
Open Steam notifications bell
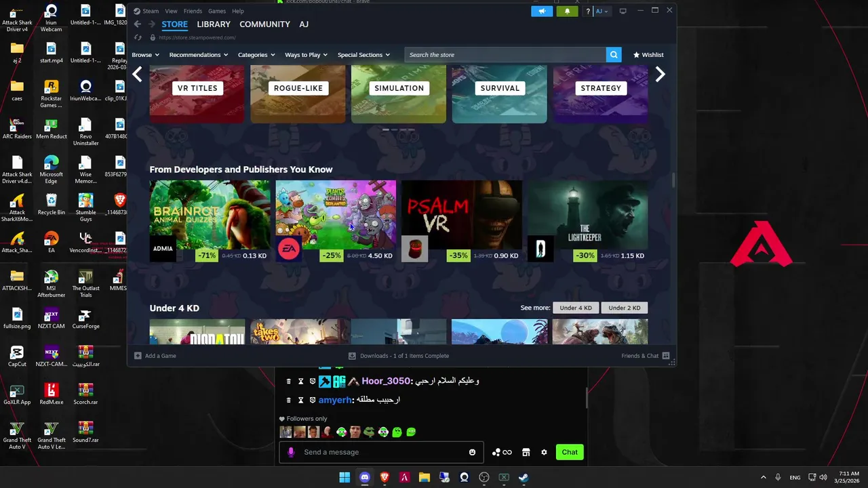568,11
